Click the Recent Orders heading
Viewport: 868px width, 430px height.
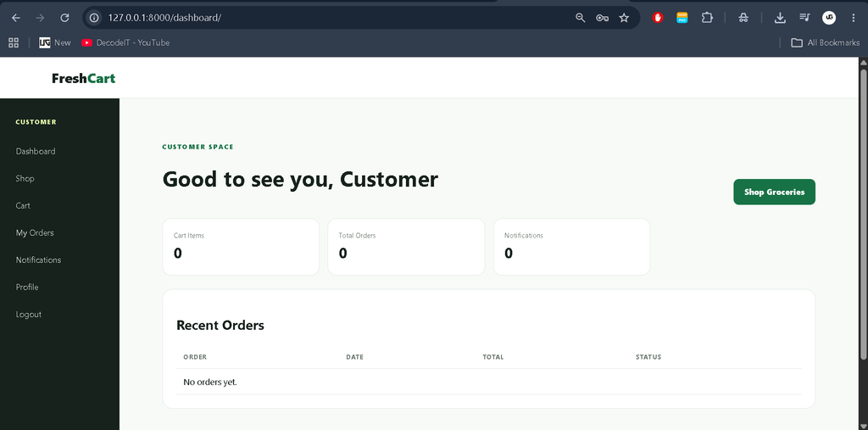[x=220, y=326]
